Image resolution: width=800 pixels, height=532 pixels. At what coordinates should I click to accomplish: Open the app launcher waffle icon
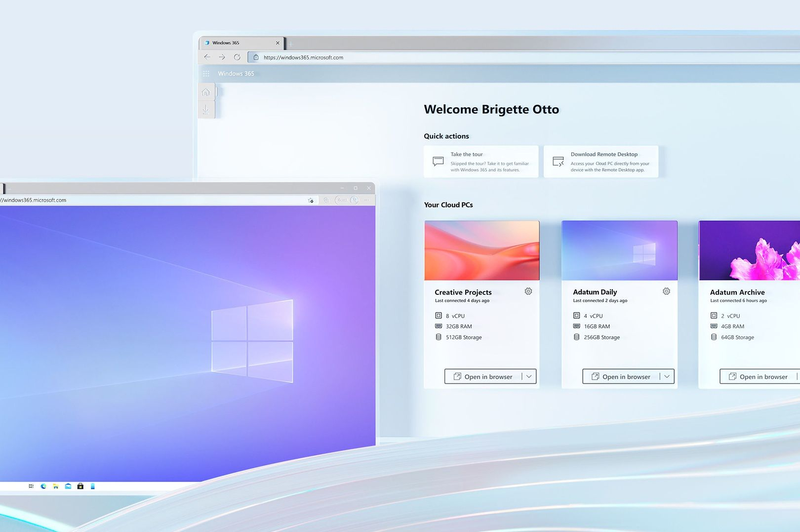click(205, 74)
